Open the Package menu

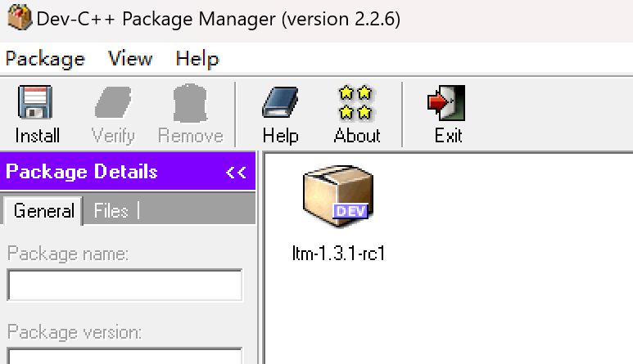tap(45, 59)
